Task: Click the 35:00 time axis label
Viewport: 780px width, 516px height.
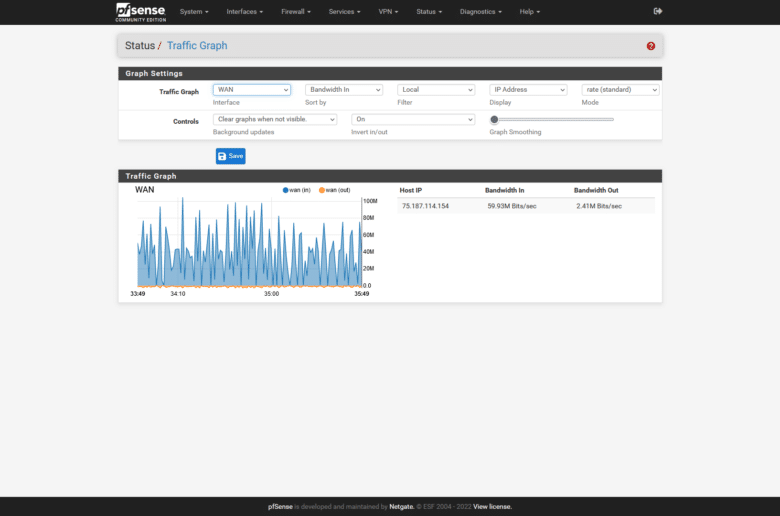Action: coord(272,294)
